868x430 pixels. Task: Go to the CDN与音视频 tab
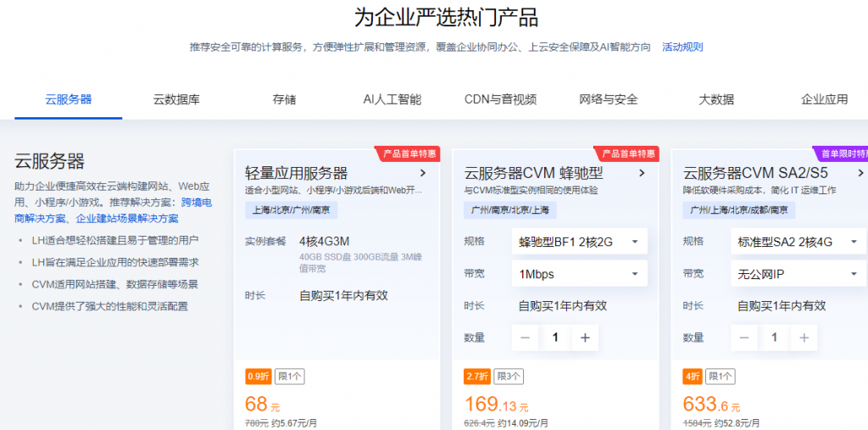click(500, 99)
